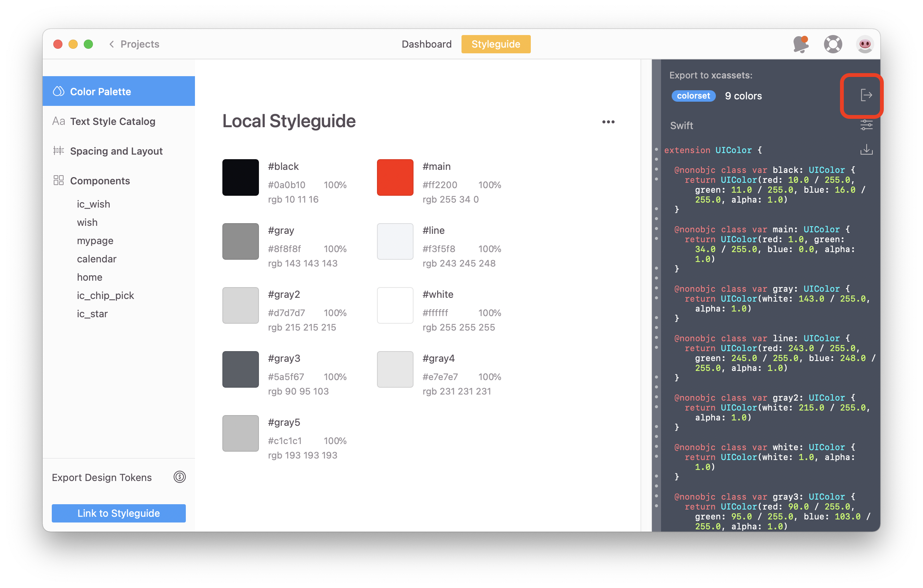Open Swift code settings sliders icon
This screenshot has height=588, width=923.
[x=866, y=125]
